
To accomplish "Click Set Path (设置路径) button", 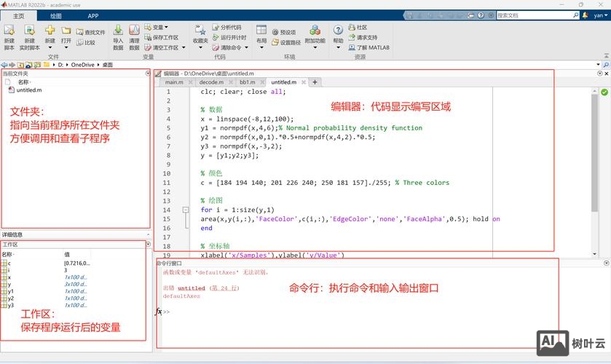I will point(285,42).
